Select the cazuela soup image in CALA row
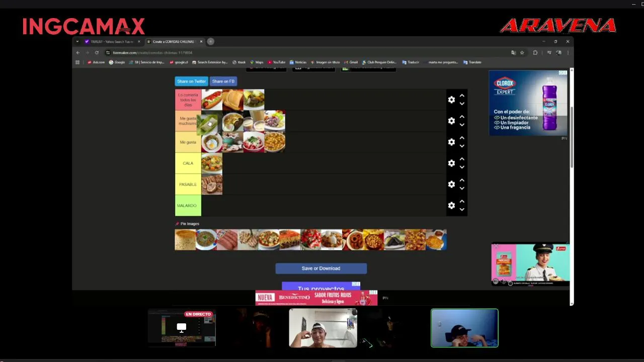The image size is (644, 362). pos(212,163)
